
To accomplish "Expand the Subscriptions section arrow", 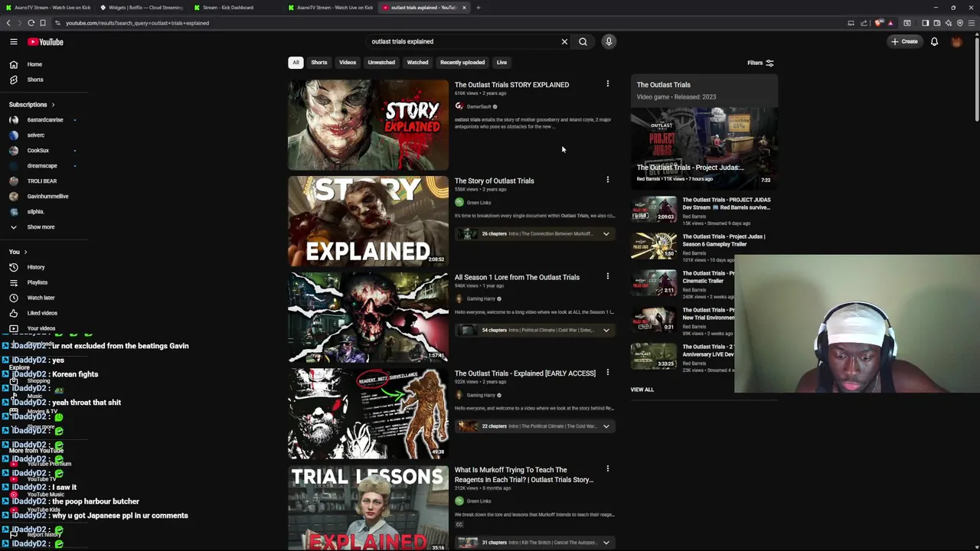I will coord(53,104).
